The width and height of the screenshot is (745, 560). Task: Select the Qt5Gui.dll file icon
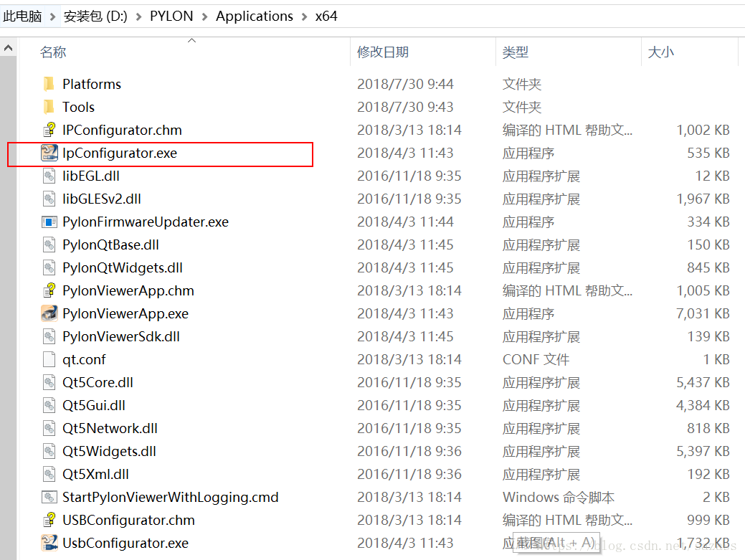(x=49, y=405)
